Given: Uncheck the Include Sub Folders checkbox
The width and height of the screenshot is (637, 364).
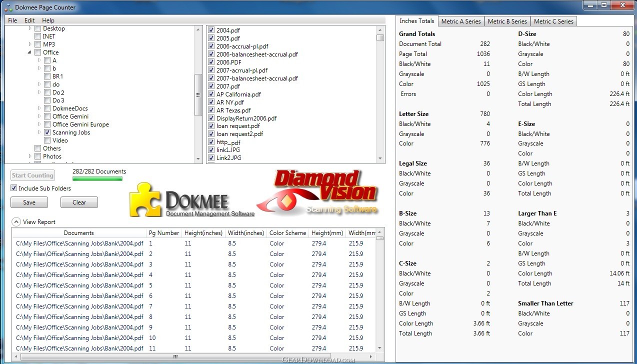Looking at the screenshot, I should point(14,188).
